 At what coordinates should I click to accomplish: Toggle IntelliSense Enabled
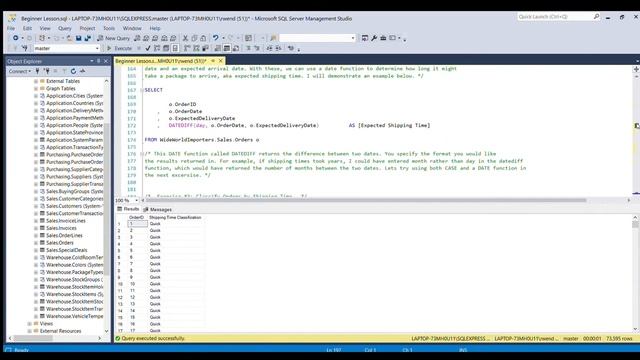175,48
